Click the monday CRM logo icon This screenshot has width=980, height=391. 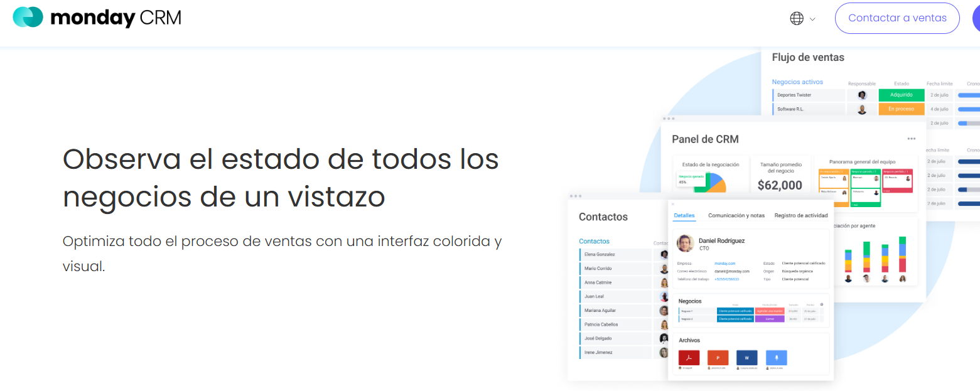click(x=28, y=17)
